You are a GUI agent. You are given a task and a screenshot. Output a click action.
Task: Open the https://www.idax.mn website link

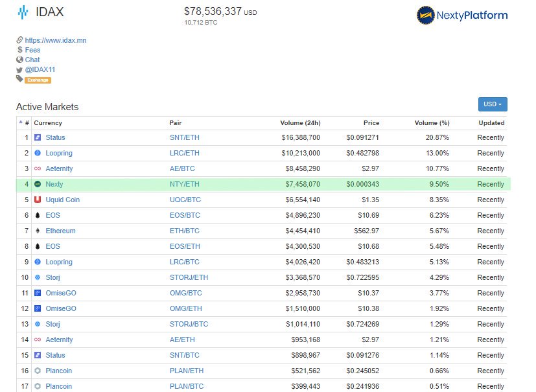click(56, 40)
